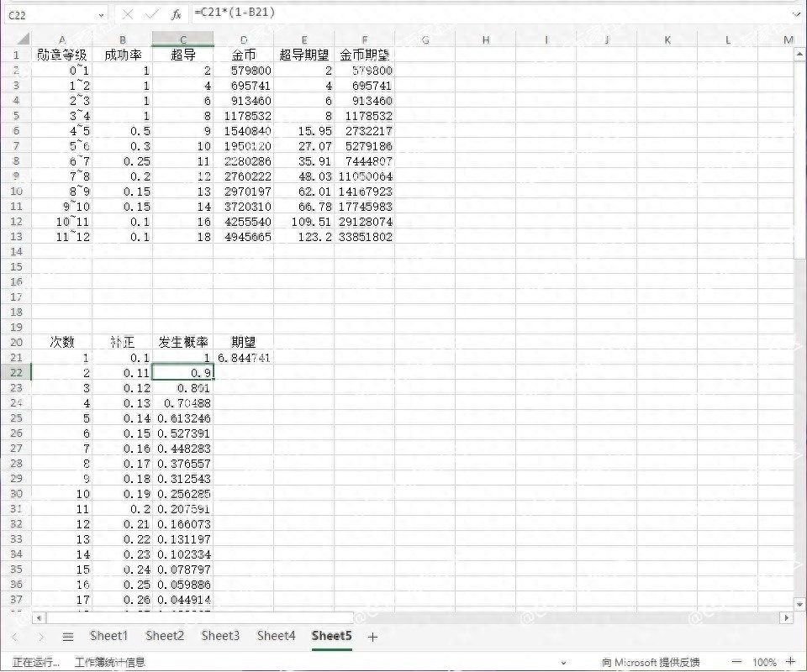Click the cell 勋章等级
807x672 pixels.
click(61, 55)
